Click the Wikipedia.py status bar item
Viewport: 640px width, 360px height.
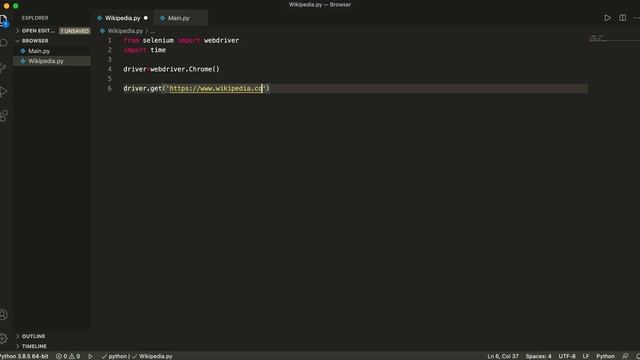pos(152,356)
